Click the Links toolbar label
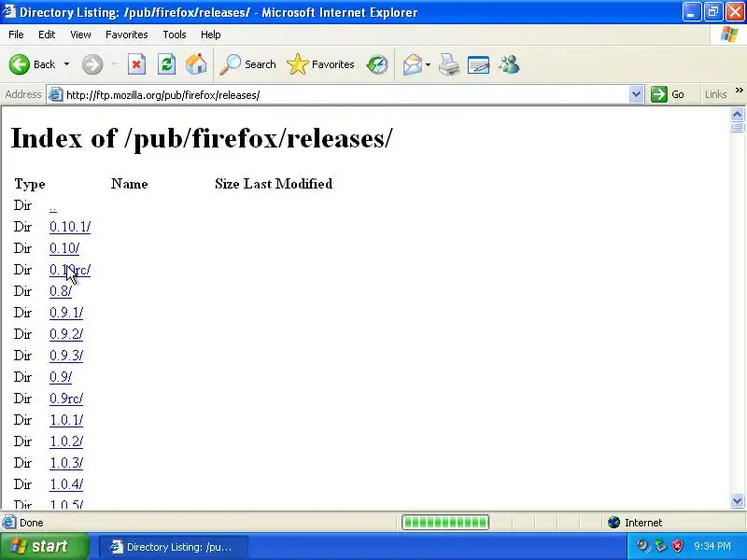Viewport: 747px width, 560px height. [715, 94]
